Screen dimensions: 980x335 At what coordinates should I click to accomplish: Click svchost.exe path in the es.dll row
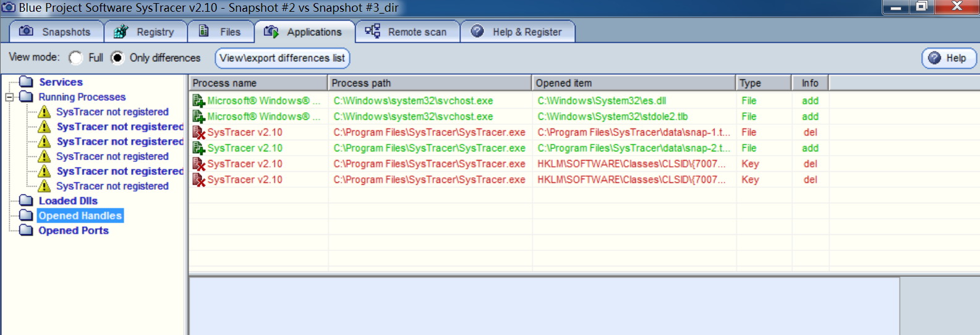pyautogui.click(x=413, y=101)
